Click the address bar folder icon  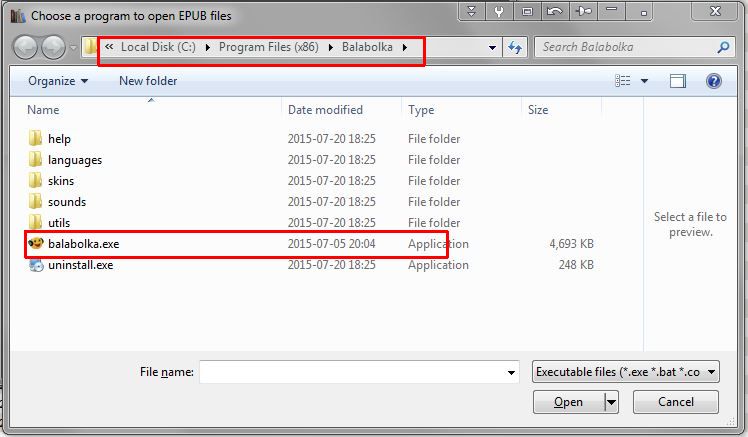[x=90, y=47]
